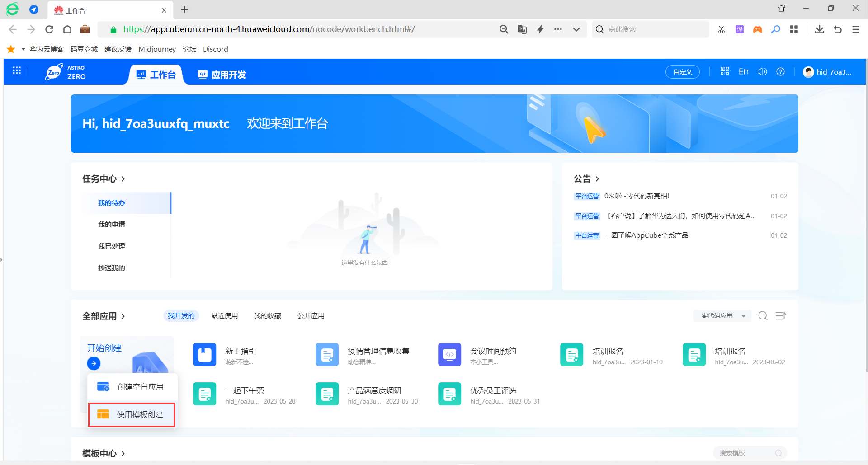Reload the page with the refresh icon
The height and width of the screenshot is (465, 868).
49,29
